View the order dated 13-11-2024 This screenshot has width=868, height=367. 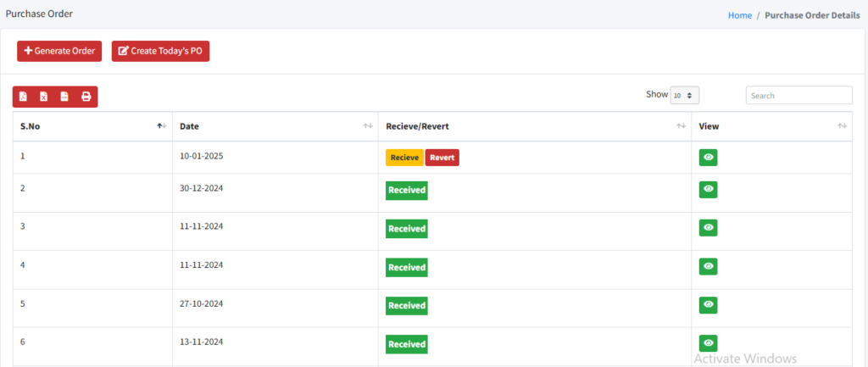tap(708, 342)
